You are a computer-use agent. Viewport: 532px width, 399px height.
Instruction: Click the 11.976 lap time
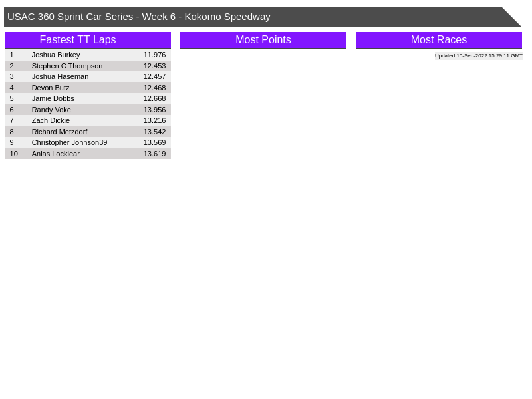[154, 55]
